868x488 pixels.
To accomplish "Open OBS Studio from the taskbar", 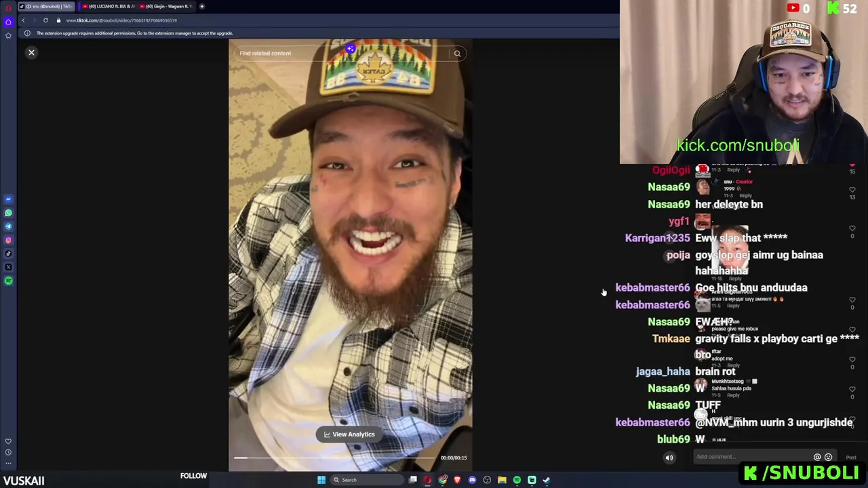I will [x=487, y=480].
